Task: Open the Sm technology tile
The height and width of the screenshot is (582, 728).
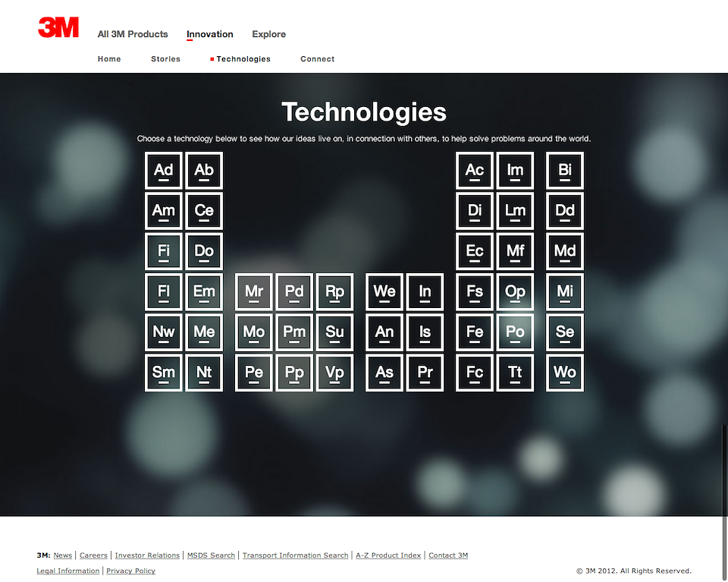Action: [164, 373]
